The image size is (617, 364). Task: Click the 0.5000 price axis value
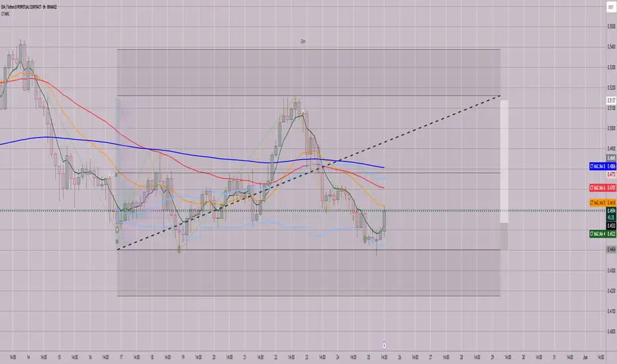tap(611, 128)
